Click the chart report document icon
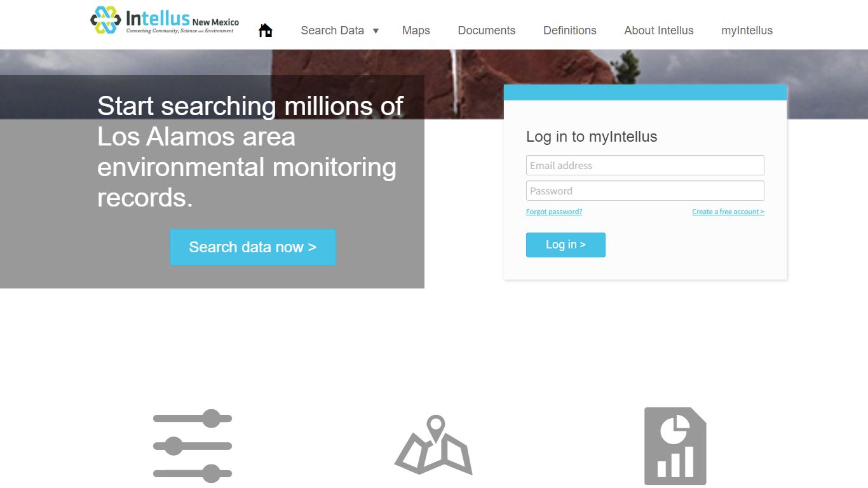Image resolution: width=868 pixels, height=488 pixels. (x=675, y=446)
